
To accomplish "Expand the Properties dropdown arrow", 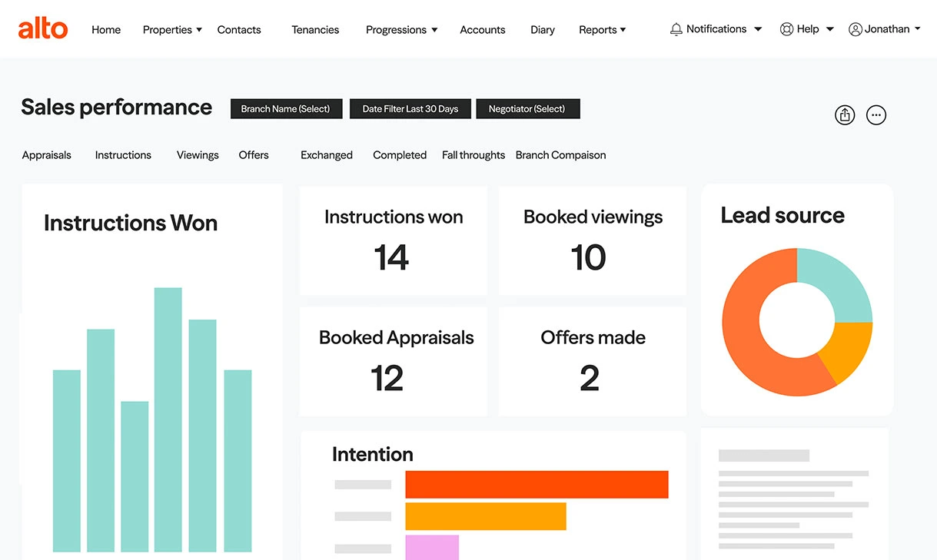I will point(199,30).
